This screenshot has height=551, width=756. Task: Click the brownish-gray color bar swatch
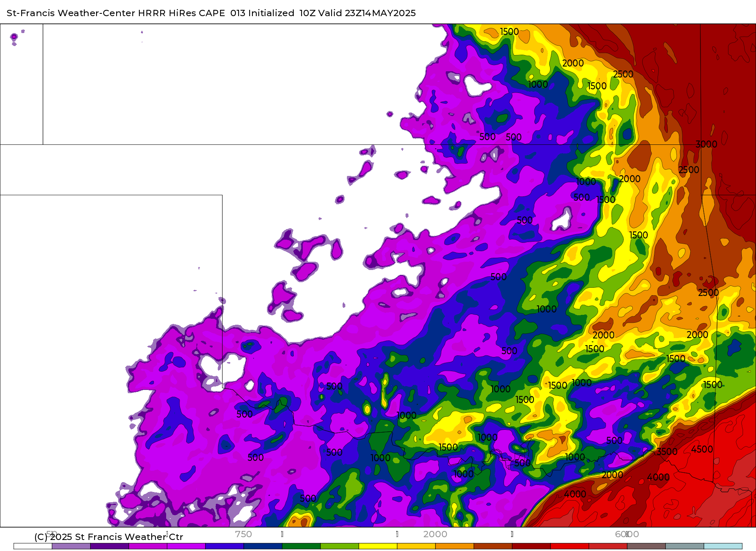click(x=646, y=546)
